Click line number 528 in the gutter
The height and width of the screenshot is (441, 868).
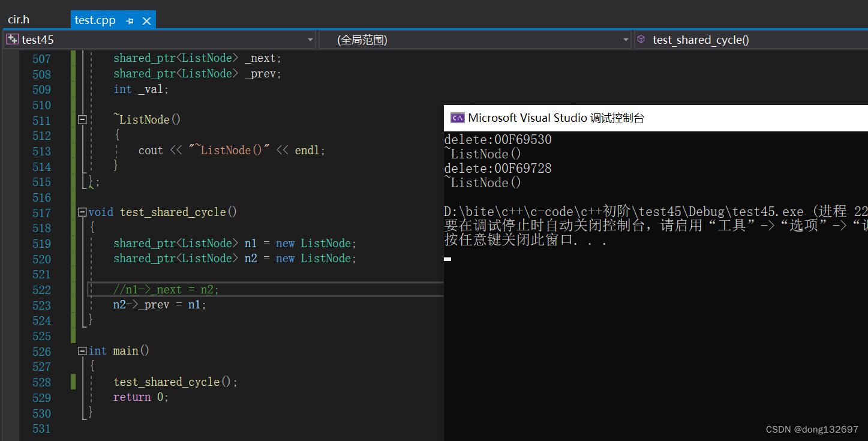point(41,382)
